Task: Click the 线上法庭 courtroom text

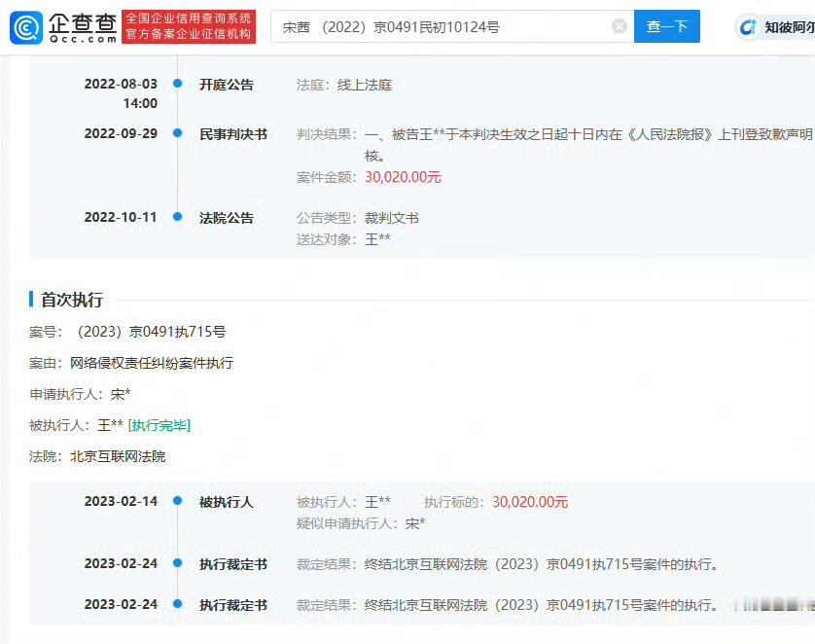Action: tap(365, 85)
